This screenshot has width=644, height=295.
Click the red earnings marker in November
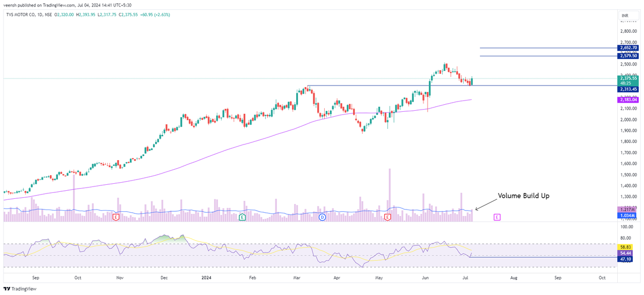[116, 217]
